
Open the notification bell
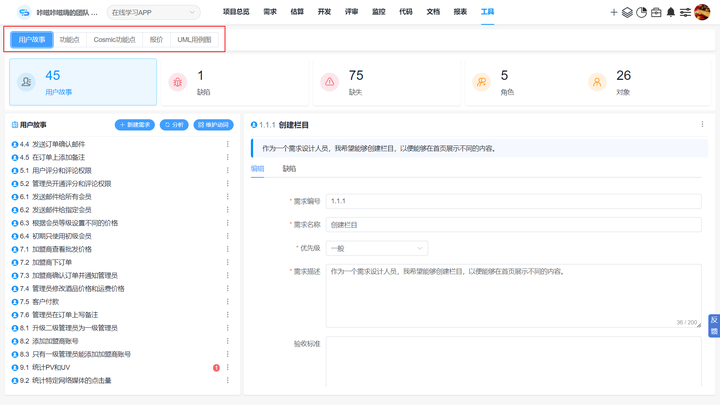(x=670, y=13)
